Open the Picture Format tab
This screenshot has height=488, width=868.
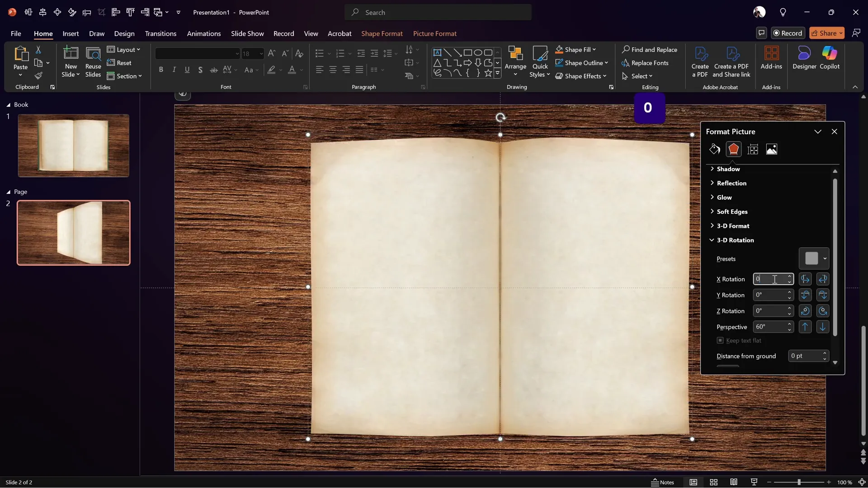[x=434, y=33]
